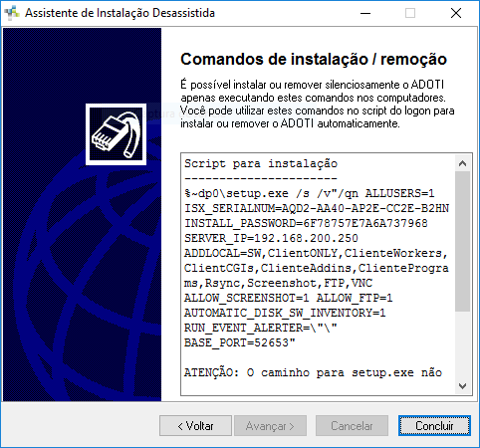The height and width of the screenshot is (448, 480).
Task: Click the script box vertical scrollbar thumb
Action: [462, 242]
